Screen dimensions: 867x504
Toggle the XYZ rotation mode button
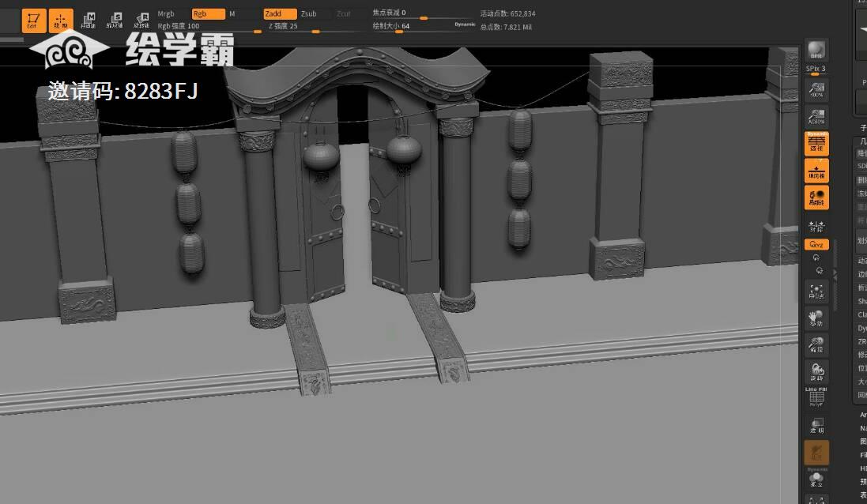tap(816, 244)
